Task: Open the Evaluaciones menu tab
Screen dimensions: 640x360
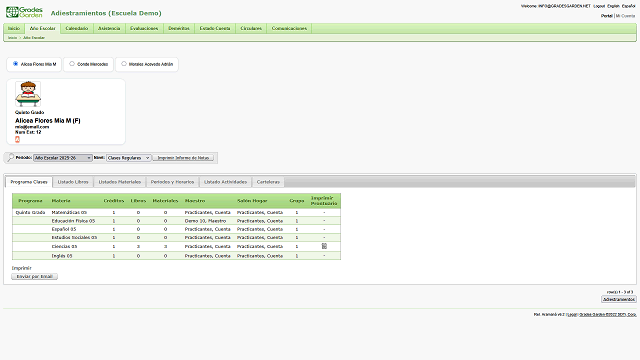Action: pyautogui.click(x=144, y=28)
